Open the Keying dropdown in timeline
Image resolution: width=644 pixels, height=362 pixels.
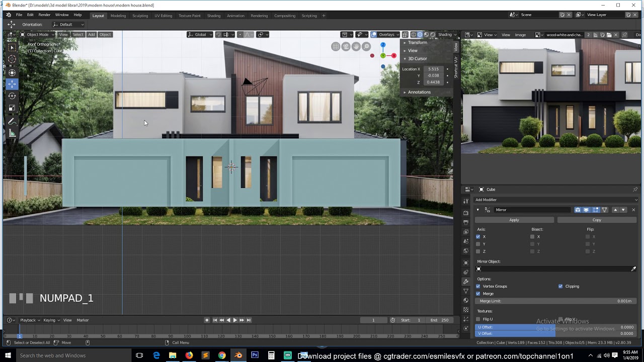pyautogui.click(x=51, y=320)
